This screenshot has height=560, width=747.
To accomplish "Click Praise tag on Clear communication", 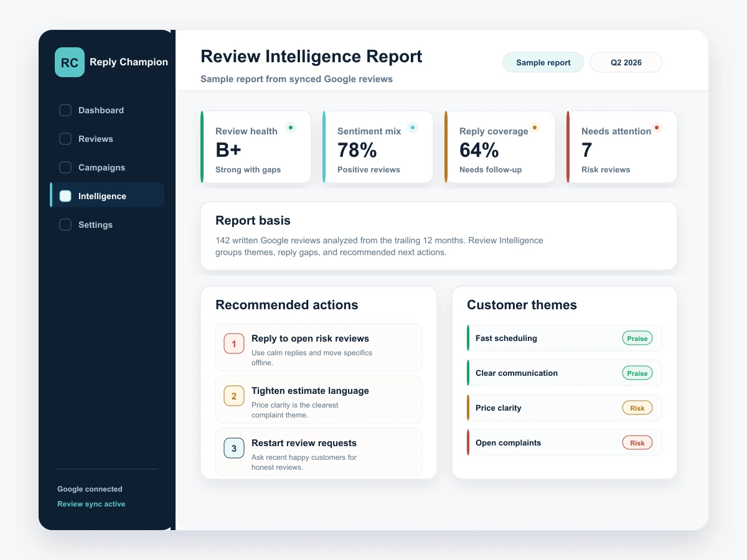I will 637,373.
